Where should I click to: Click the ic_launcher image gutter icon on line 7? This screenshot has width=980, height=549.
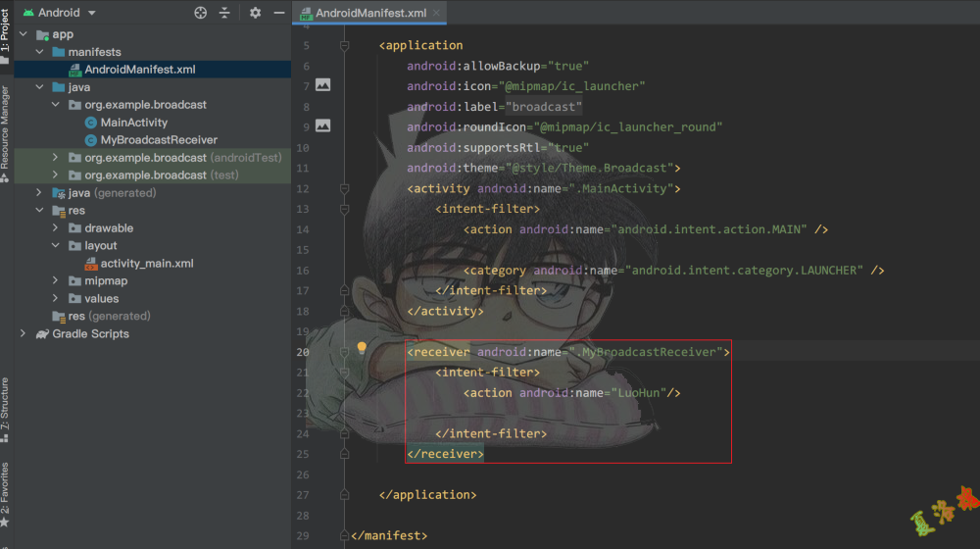[322, 85]
